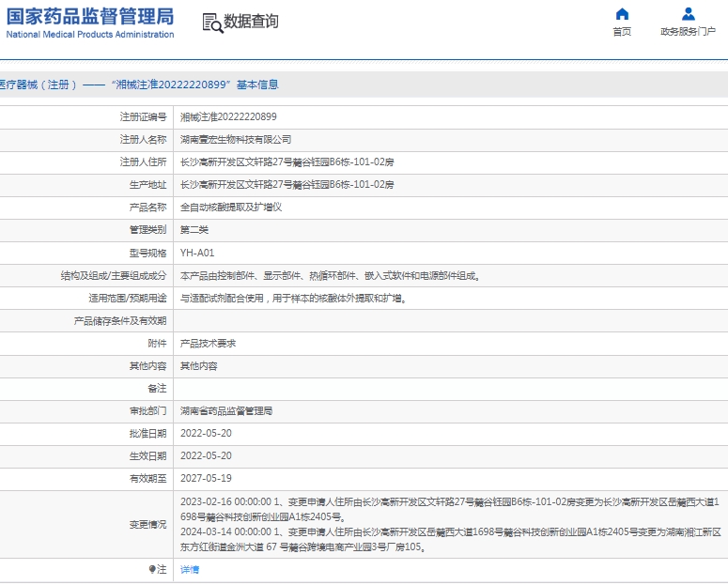Open the 首页 text link
The image size is (728, 585).
pyautogui.click(x=622, y=32)
